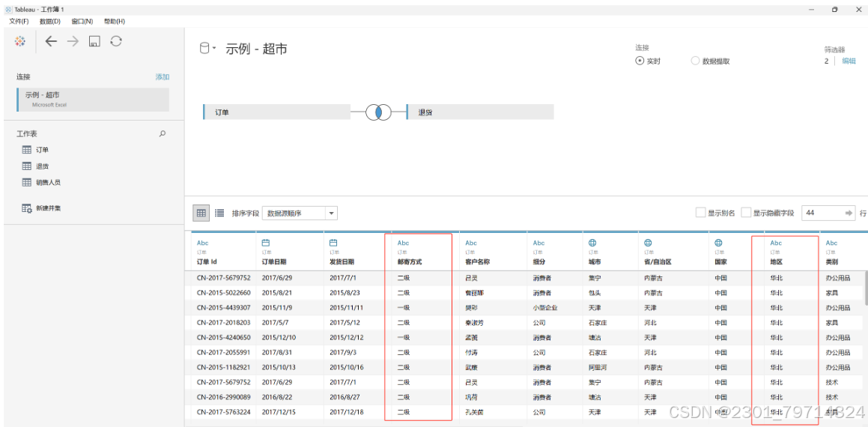The height and width of the screenshot is (427, 868).
Task: Apply row count with the arrow icon
Action: (849, 213)
